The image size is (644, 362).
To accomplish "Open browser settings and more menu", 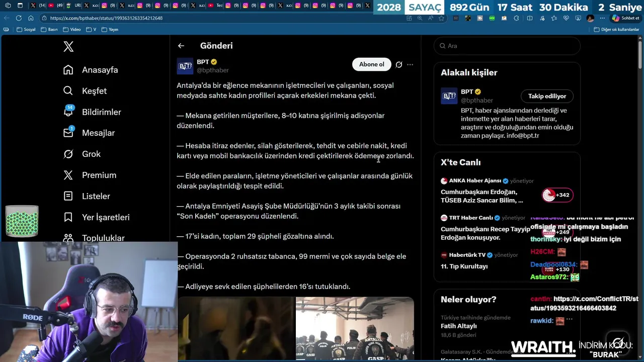I will pyautogui.click(x=603, y=18).
